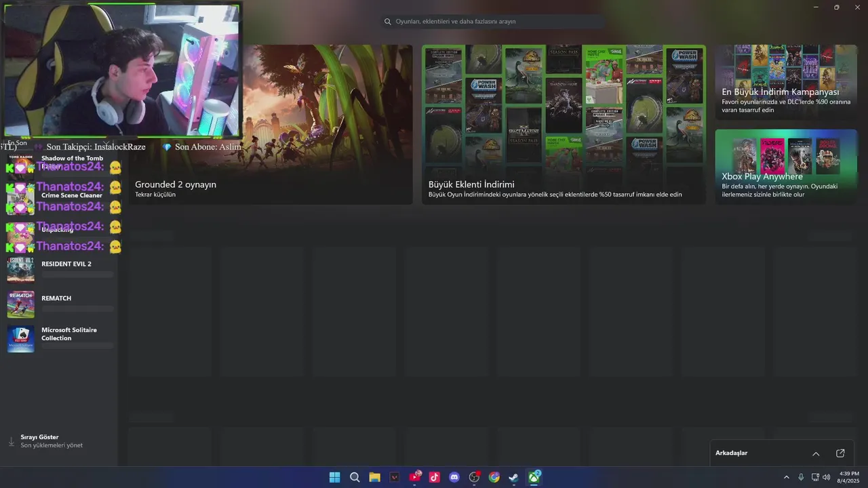
Task: Restore down the Xbox app window
Action: pos(837,7)
